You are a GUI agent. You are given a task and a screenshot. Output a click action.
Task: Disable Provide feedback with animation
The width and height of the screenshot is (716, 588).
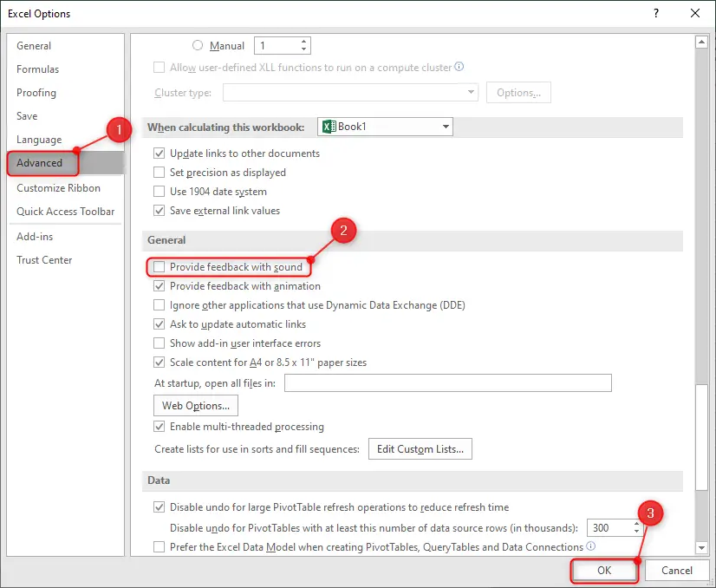coord(159,286)
